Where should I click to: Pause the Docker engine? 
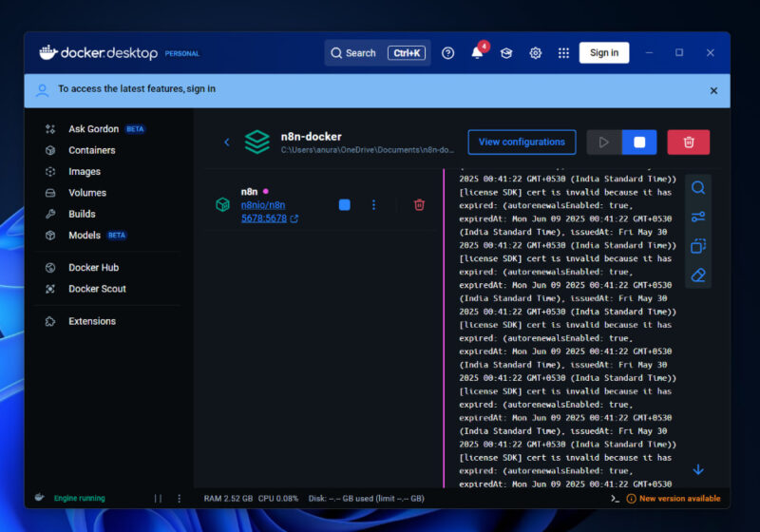[x=158, y=498]
